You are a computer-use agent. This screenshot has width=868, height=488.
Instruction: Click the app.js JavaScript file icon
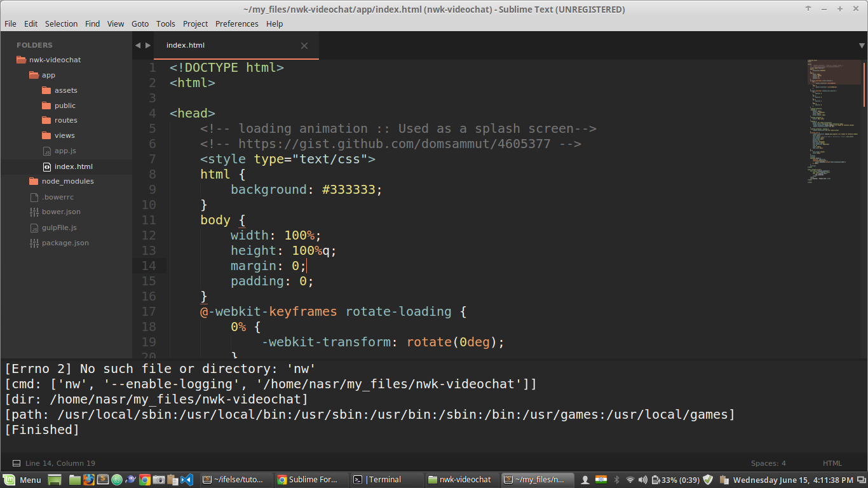pos(46,151)
